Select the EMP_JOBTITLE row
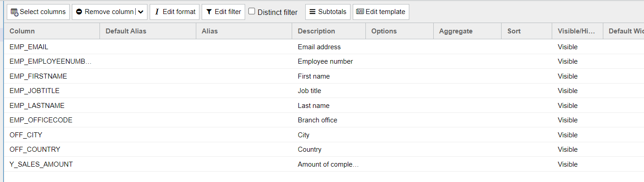The height and width of the screenshot is (182, 644). pyautogui.click(x=34, y=91)
